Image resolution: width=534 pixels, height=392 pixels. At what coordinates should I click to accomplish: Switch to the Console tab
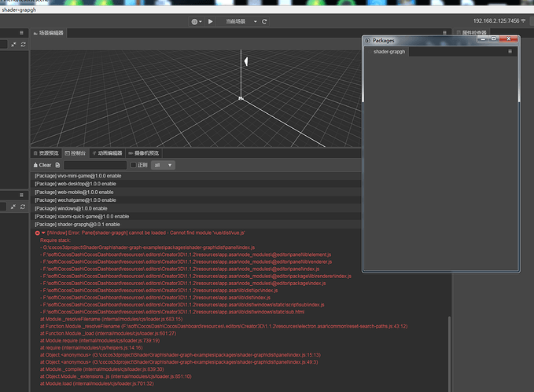75,153
